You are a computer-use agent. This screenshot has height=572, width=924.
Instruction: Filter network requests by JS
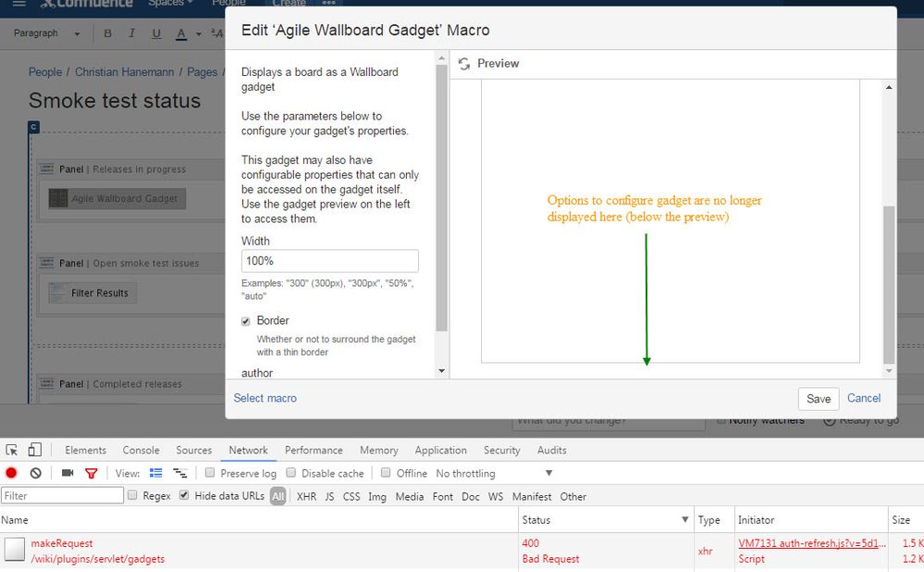pyautogui.click(x=329, y=496)
